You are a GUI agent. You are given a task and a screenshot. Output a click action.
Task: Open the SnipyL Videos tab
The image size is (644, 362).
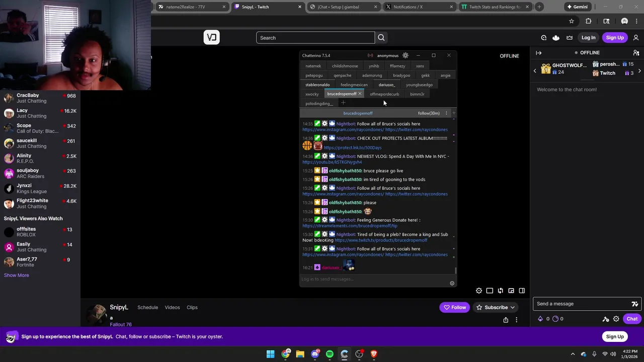point(172,307)
